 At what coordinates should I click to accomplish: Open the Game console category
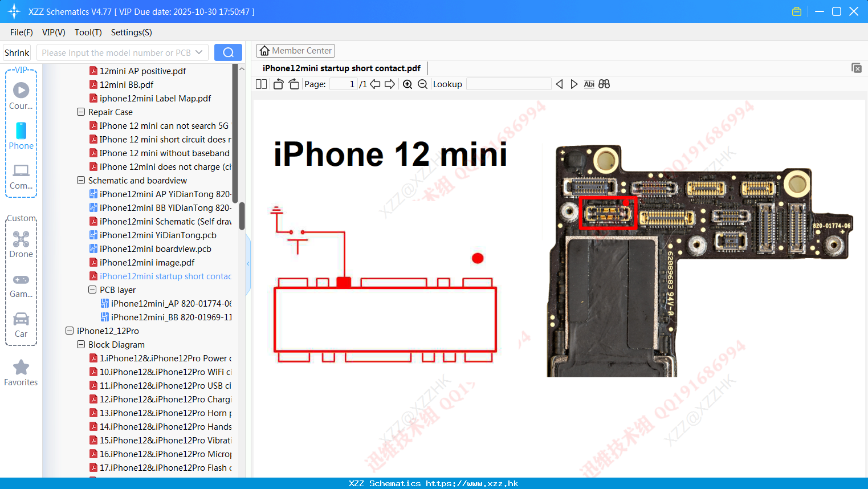coord(21,279)
